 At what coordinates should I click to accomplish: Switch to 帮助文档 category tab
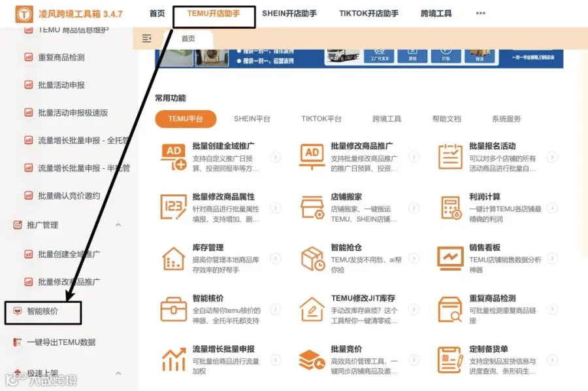447,119
